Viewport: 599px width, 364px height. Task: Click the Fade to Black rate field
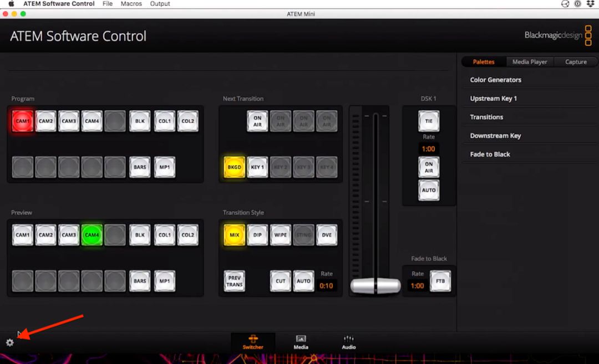[417, 286]
